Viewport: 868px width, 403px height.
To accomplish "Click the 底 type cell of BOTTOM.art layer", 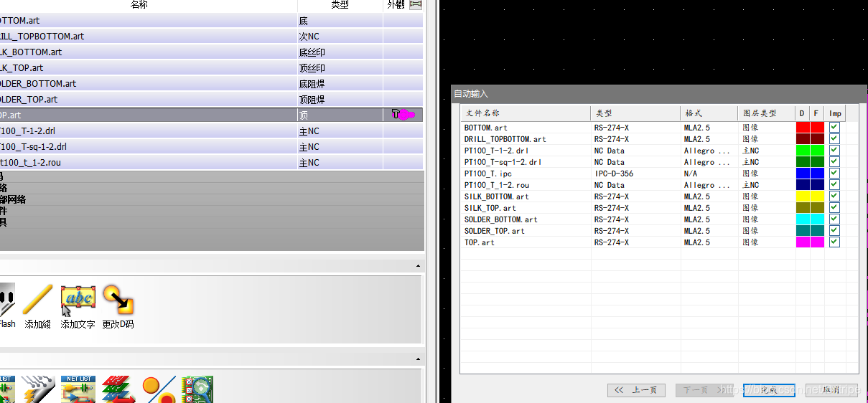I will coord(340,21).
